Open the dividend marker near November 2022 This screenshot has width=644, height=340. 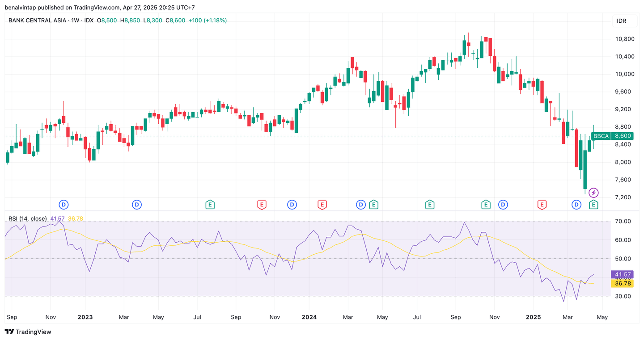[64, 205]
